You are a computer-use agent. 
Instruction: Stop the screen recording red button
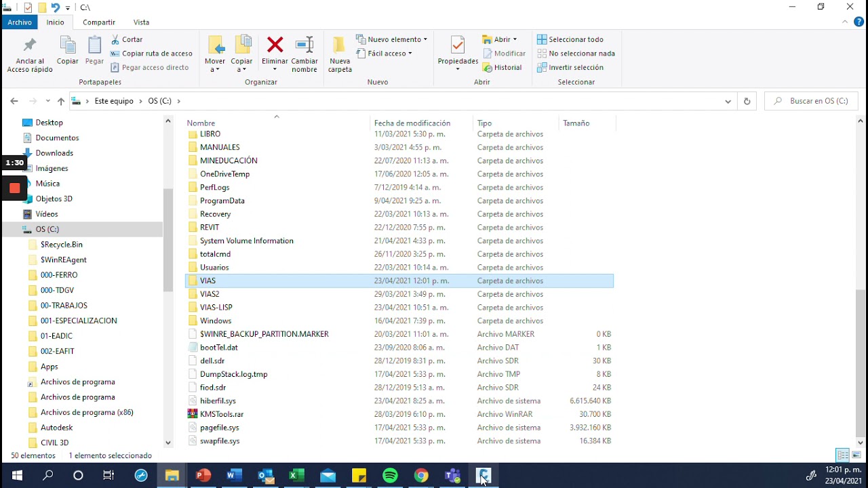coord(14,188)
